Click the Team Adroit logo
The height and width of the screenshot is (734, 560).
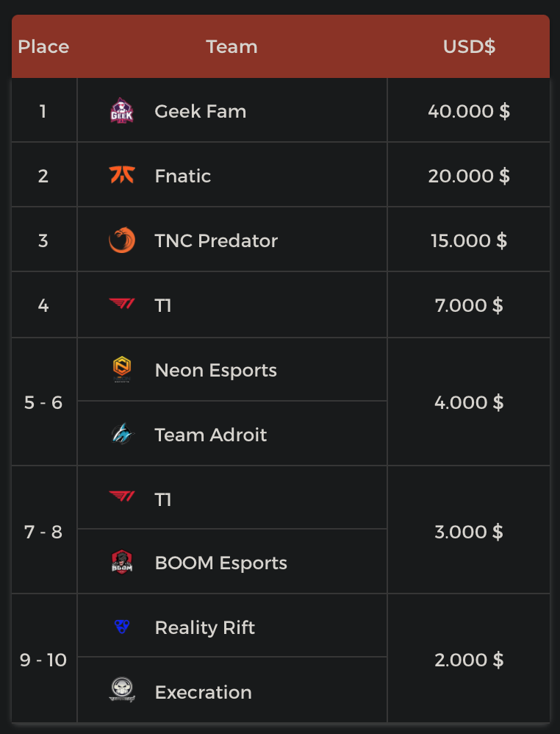122,435
